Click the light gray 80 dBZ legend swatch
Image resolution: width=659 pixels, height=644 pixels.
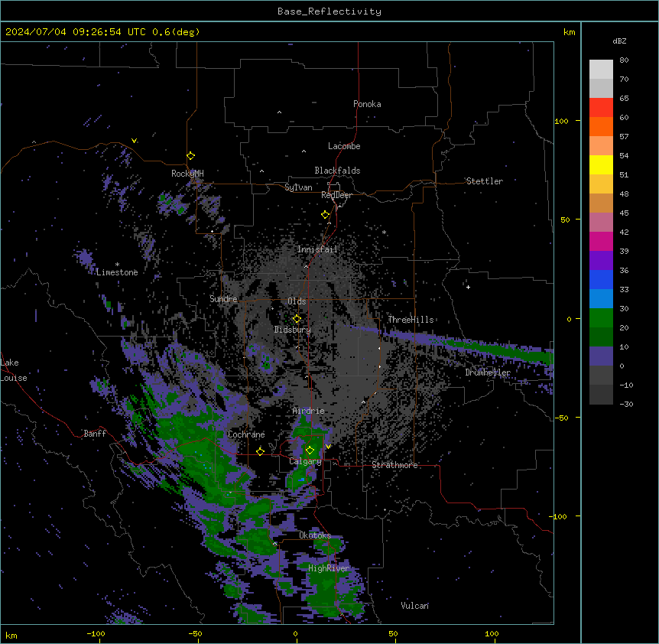coord(601,70)
